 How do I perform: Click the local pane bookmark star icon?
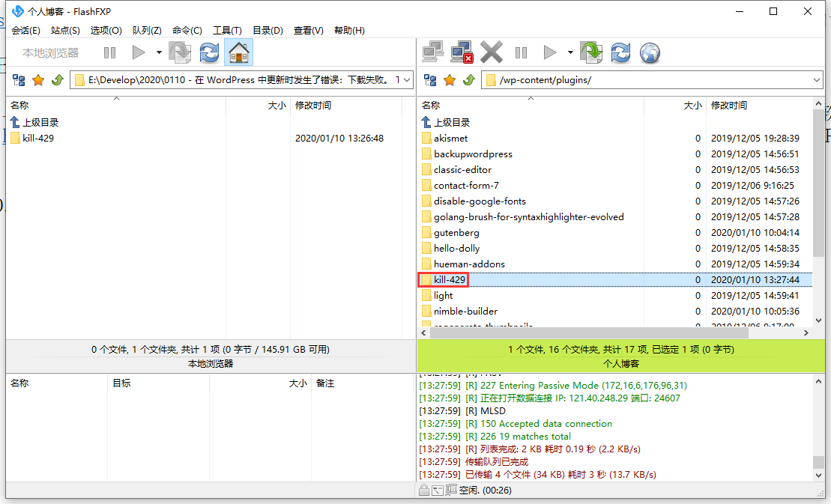pos(38,80)
